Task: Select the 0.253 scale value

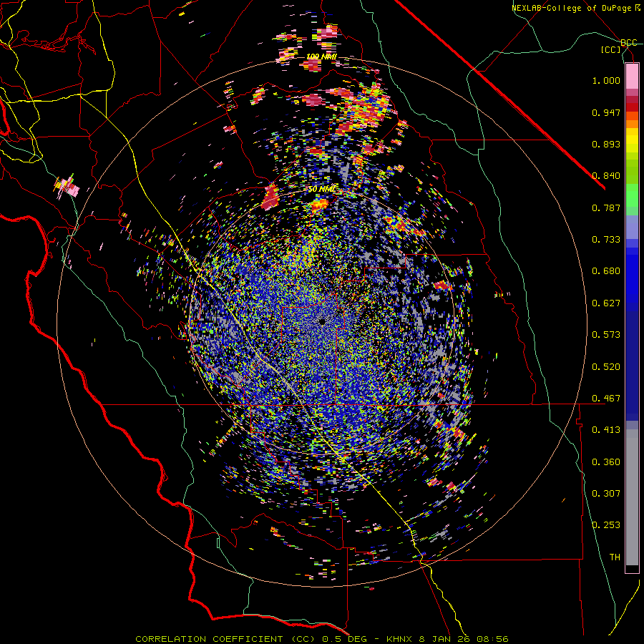Action: [x=606, y=525]
